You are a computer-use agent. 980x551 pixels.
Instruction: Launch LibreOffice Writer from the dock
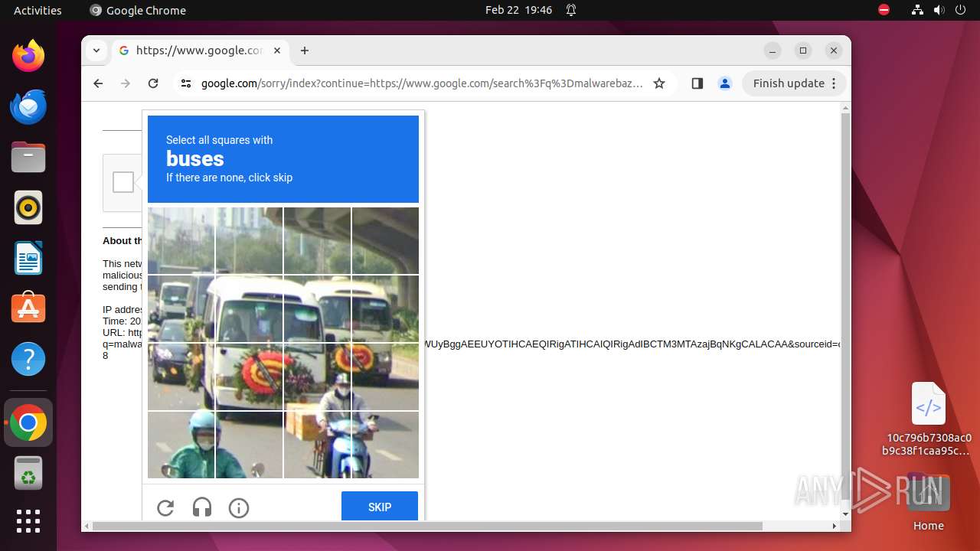click(28, 258)
